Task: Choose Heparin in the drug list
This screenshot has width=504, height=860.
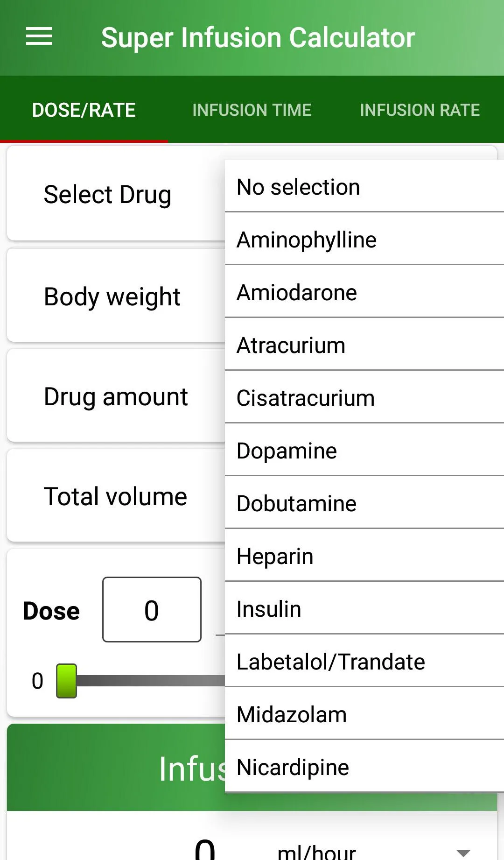Action: tap(364, 556)
